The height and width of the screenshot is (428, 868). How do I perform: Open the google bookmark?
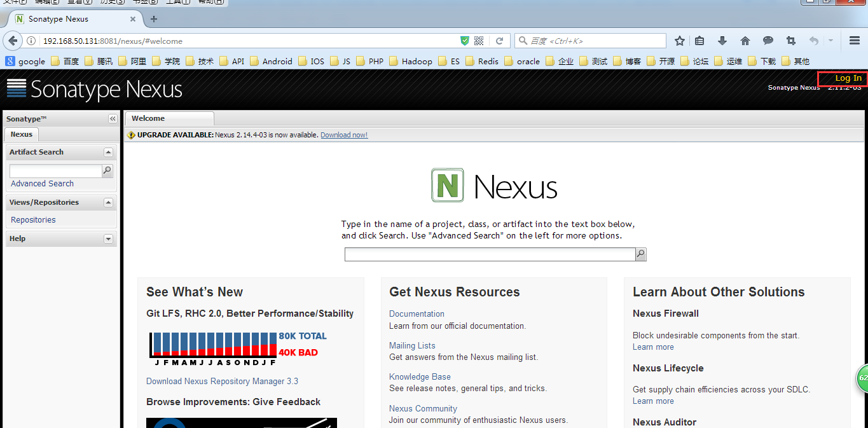25,61
